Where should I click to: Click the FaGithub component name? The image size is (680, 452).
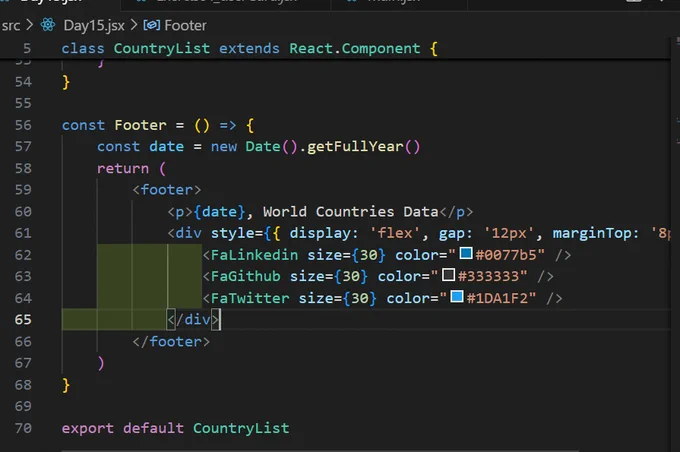pos(245,276)
